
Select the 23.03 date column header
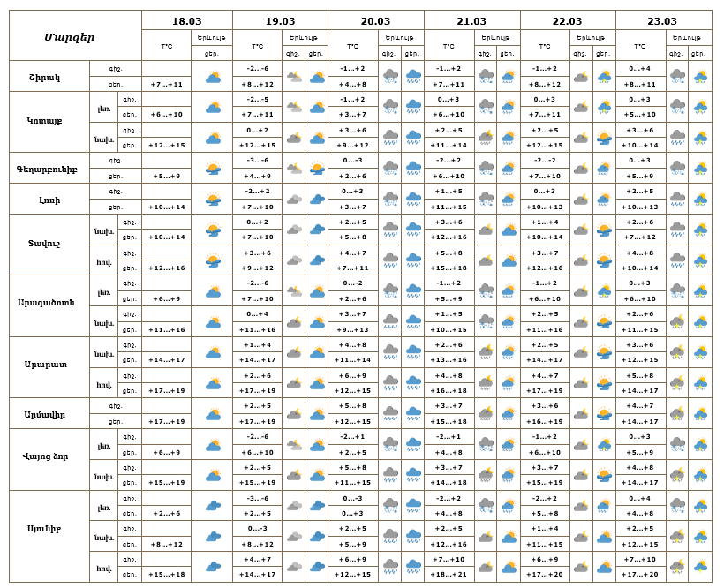click(x=662, y=20)
